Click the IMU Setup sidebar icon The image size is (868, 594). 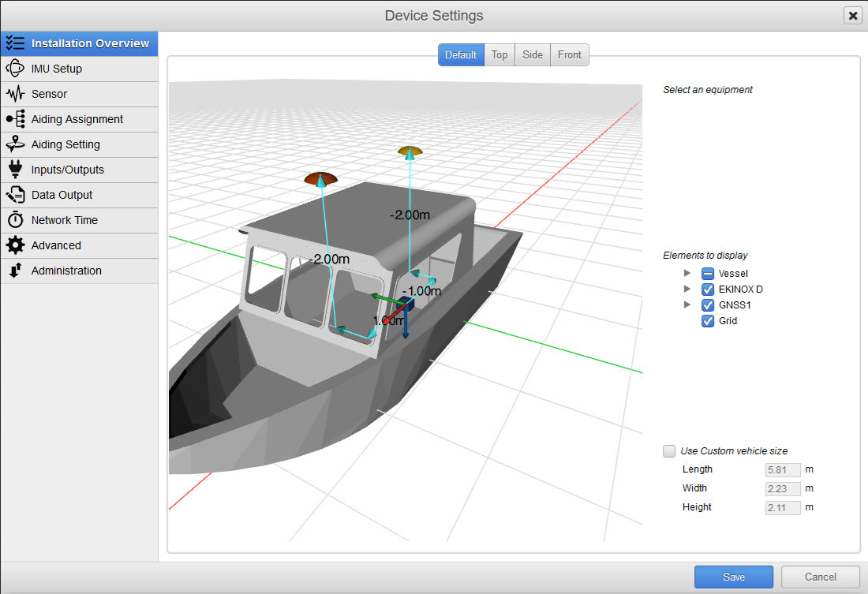tap(15, 69)
